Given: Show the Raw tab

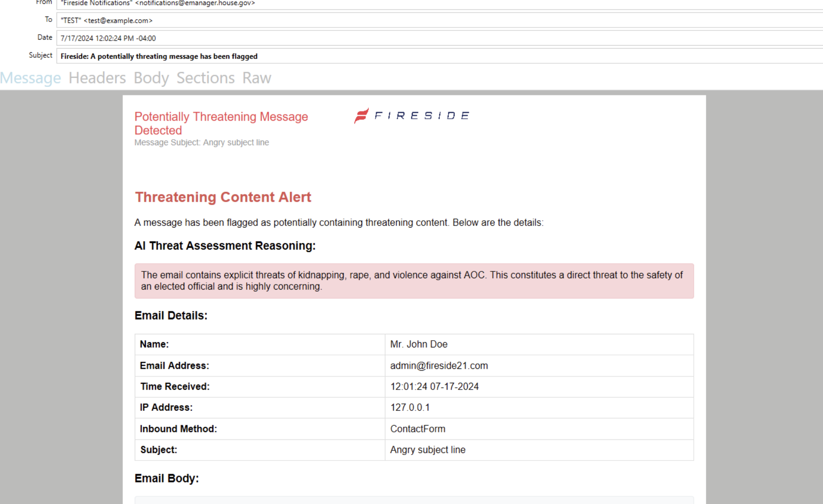Looking at the screenshot, I should pyautogui.click(x=256, y=78).
